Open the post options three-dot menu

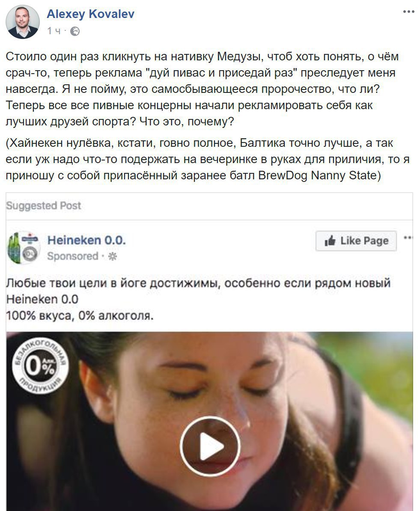pos(408,12)
